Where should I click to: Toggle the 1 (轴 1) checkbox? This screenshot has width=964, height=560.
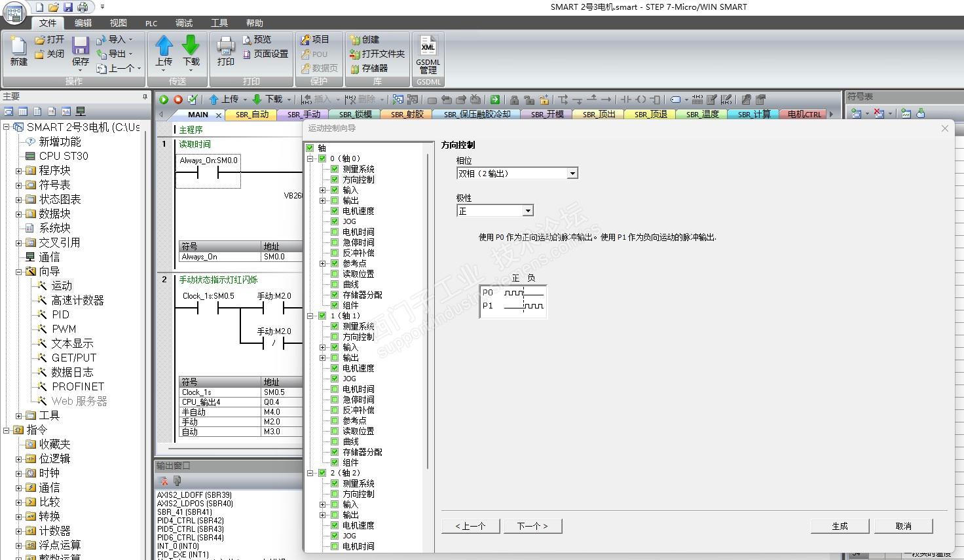pyautogui.click(x=322, y=316)
